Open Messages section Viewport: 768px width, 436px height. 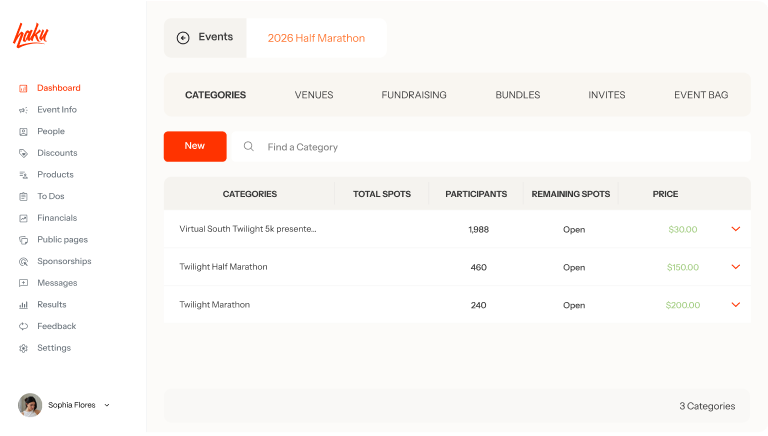coord(57,283)
